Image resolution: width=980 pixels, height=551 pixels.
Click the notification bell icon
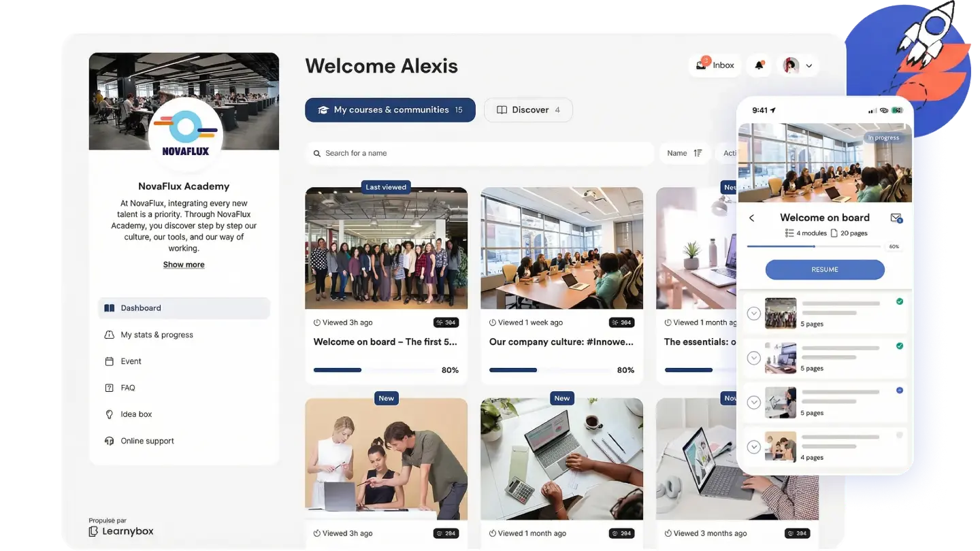(x=758, y=65)
